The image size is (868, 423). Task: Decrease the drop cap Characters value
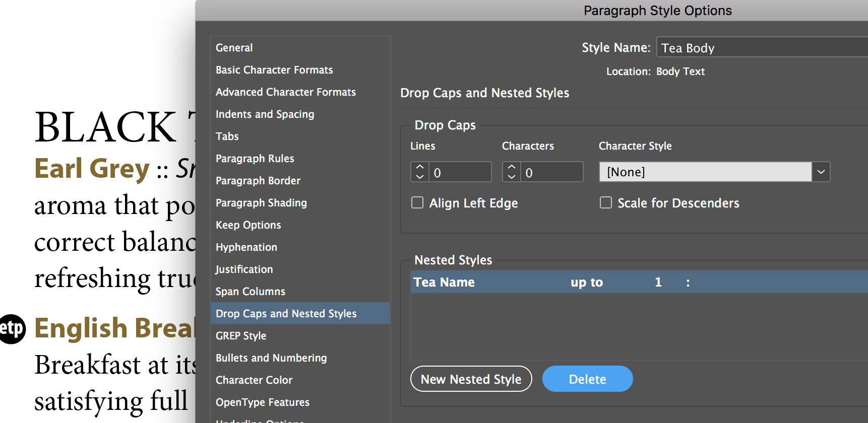click(x=512, y=177)
